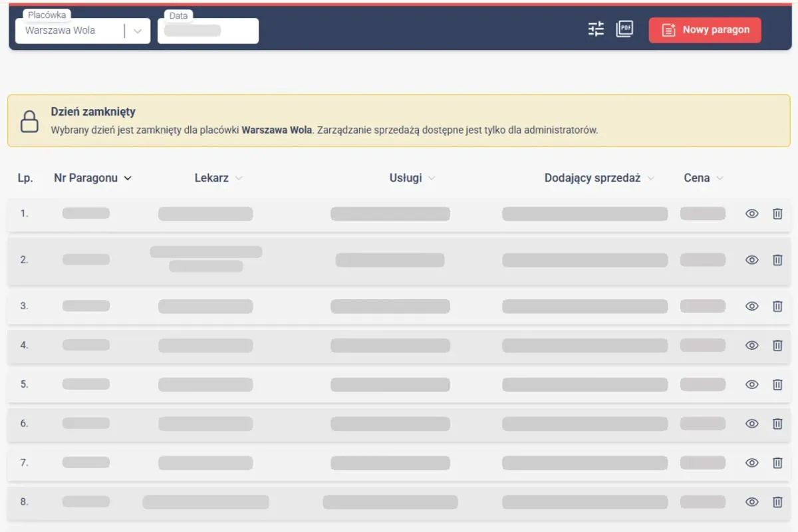Remove the receipt in row 6

[x=777, y=424]
